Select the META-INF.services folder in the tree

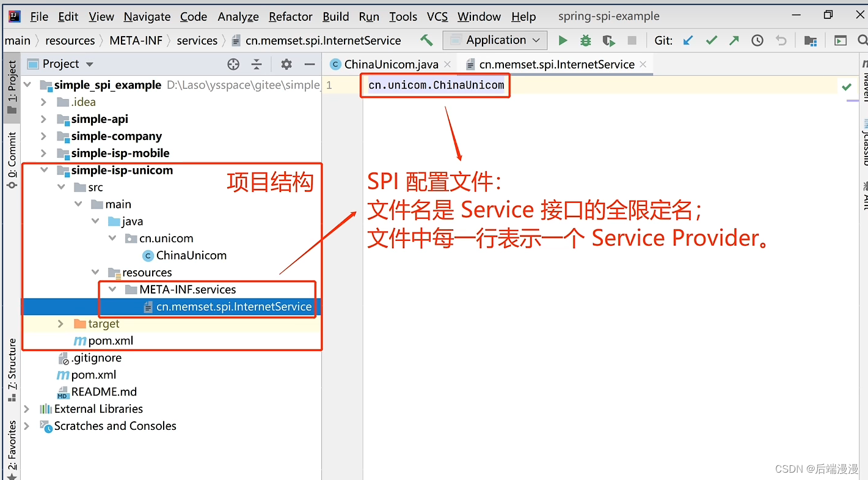[188, 290]
